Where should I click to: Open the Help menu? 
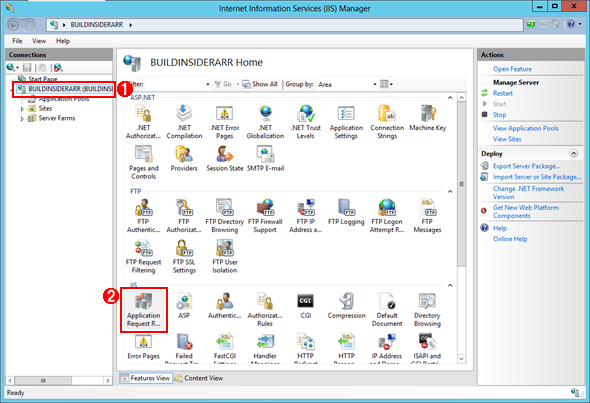(63, 41)
